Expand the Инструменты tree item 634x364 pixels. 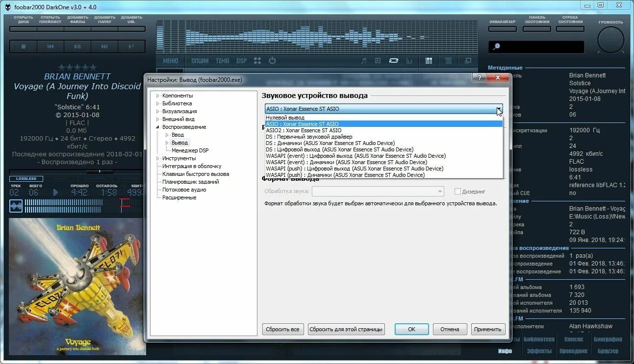[x=157, y=158]
